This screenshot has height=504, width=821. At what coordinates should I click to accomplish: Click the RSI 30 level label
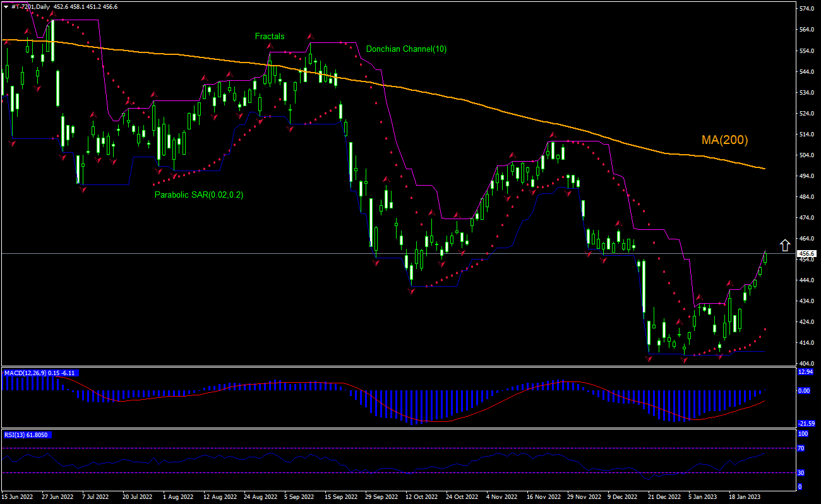(x=802, y=472)
